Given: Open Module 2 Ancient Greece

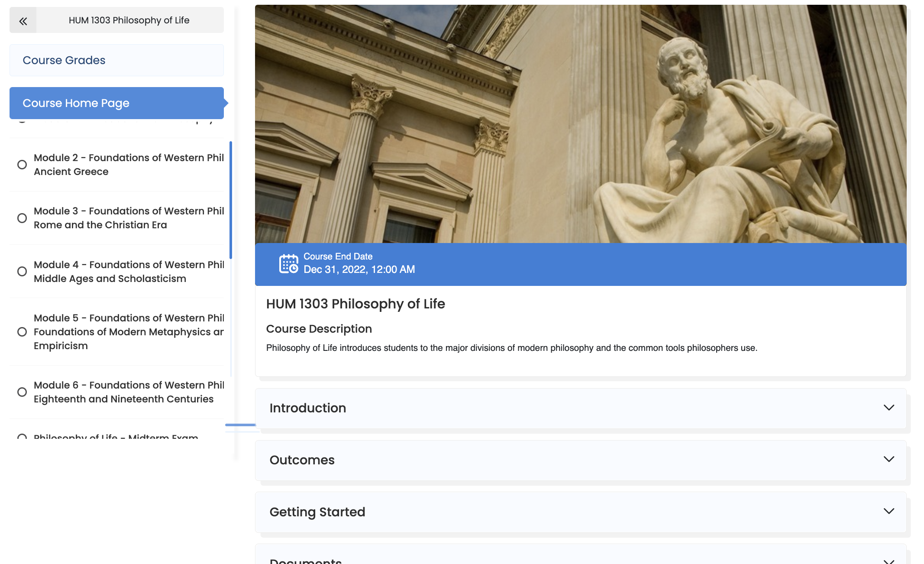Looking at the screenshot, I should [129, 165].
